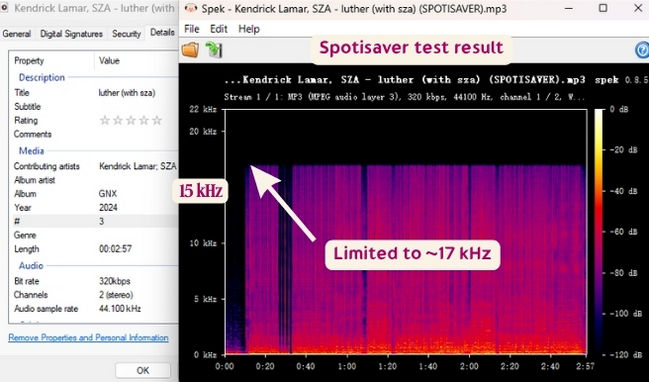This screenshot has width=649, height=382.
Task: Click the '-60 dB' scale label
Action: (623, 232)
